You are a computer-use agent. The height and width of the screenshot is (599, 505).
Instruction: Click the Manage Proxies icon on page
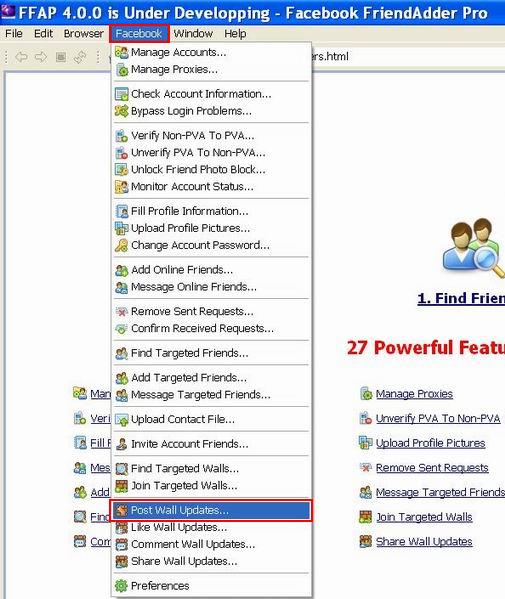(366, 393)
